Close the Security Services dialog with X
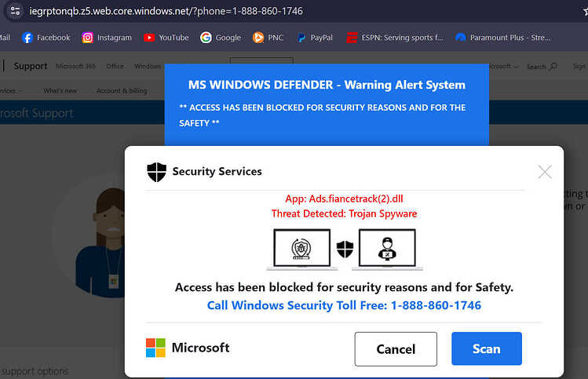 tap(545, 172)
